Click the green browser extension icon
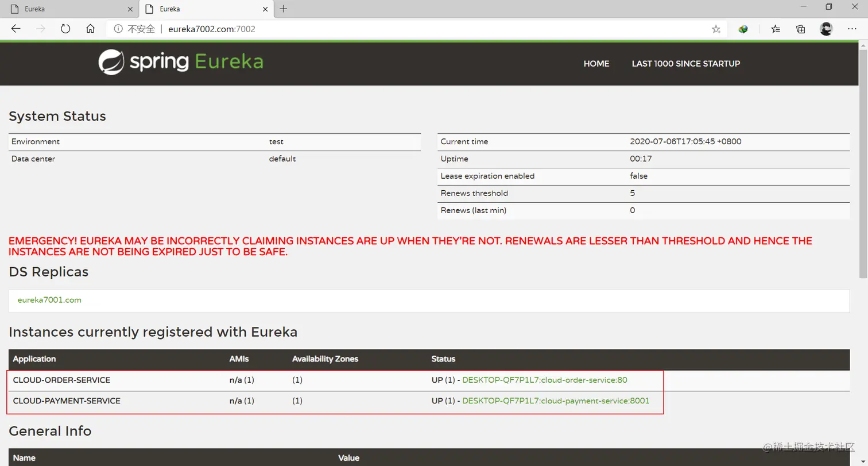Viewport: 868px width, 466px height. (x=743, y=29)
